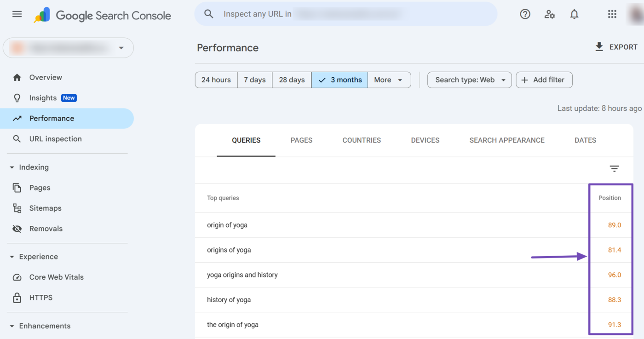Click the Help question mark icon
Image resolution: width=644 pixels, height=339 pixels.
click(x=525, y=14)
